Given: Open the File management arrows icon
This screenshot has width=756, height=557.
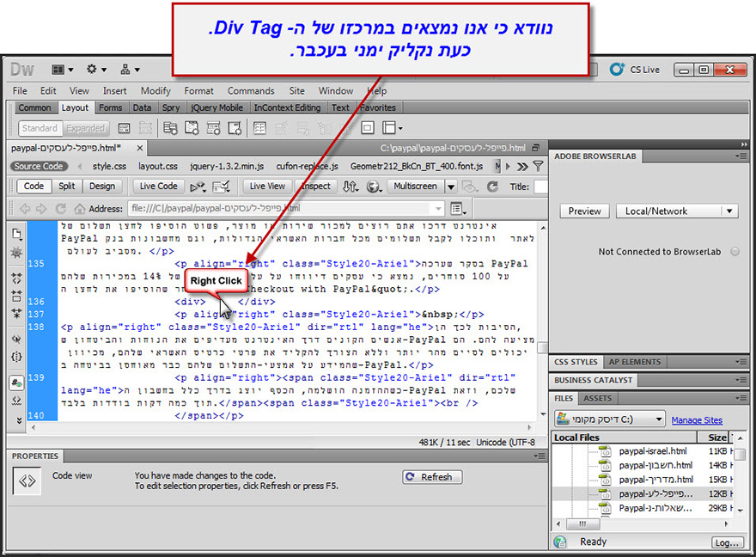Looking at the screenshot, I should click(351, 187).
